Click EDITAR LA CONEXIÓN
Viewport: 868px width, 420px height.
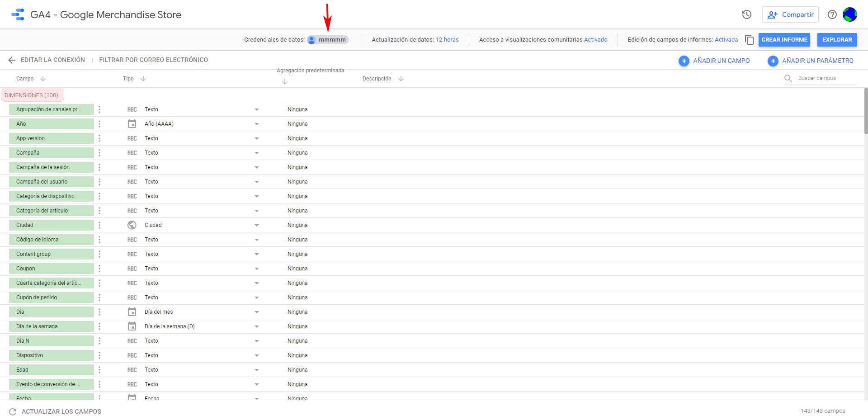tap(53, 60)
